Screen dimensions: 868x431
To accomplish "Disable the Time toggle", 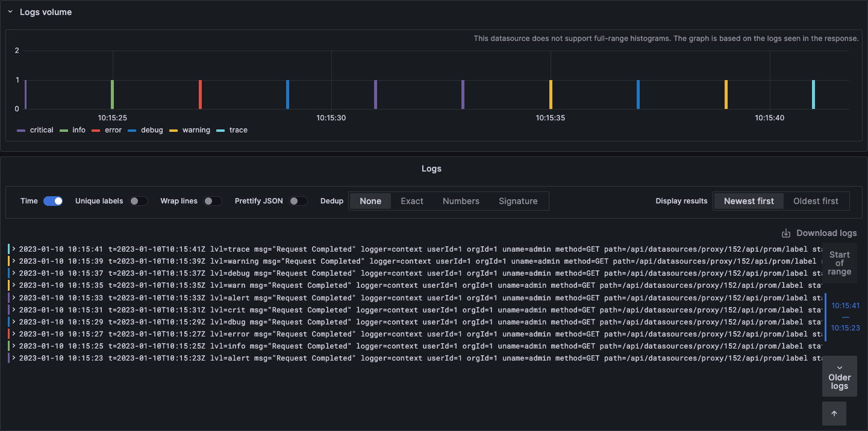I will click(x=53, y=200).
